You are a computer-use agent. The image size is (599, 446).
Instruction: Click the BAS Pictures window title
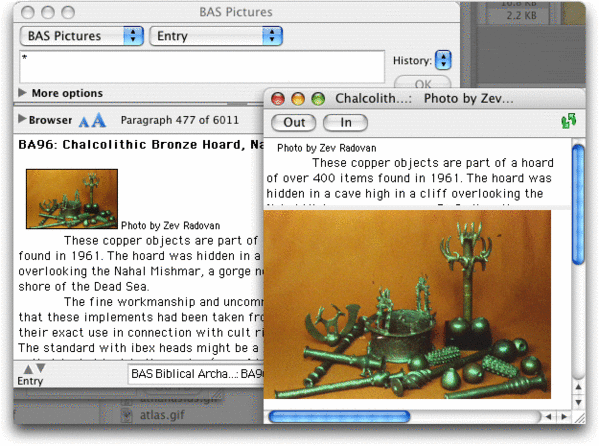pos(236,12)
